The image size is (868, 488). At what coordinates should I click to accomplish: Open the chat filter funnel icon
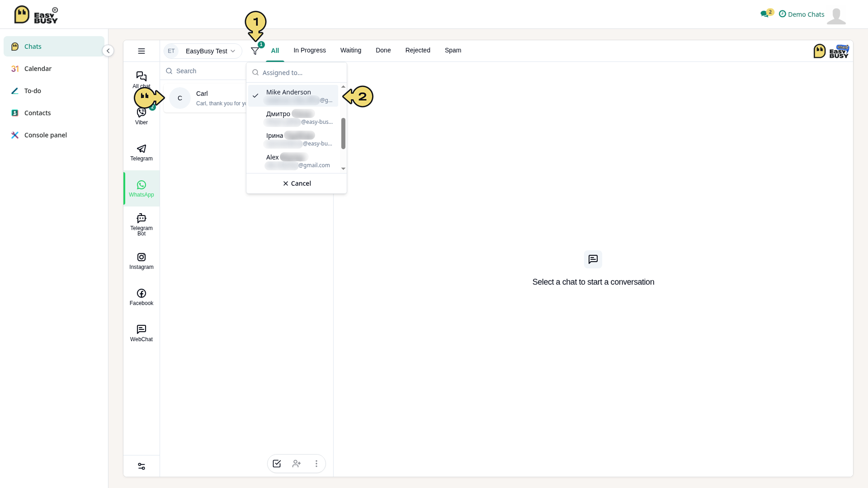pyautogui.click(x=255, y=51)
